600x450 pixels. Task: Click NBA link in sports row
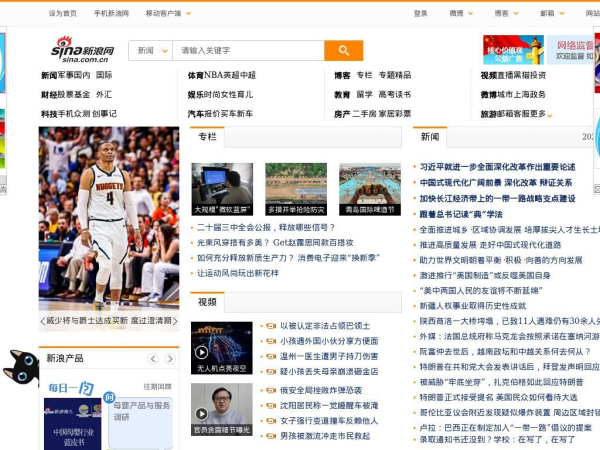click(x=216, y=75)
